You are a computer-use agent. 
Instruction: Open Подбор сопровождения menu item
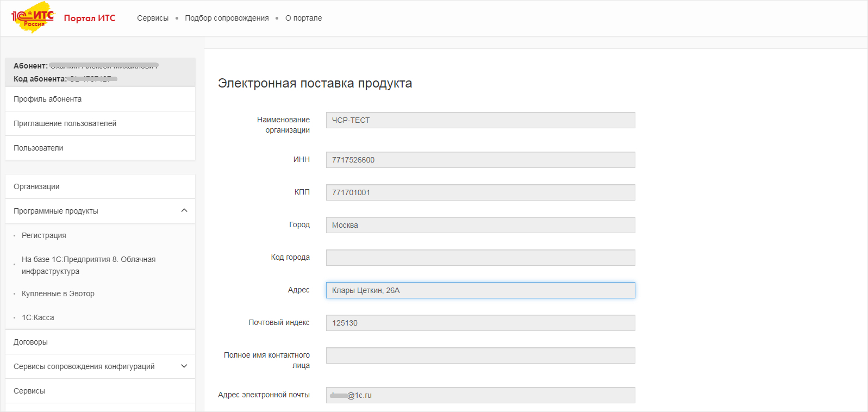click(x=227, y=18)
